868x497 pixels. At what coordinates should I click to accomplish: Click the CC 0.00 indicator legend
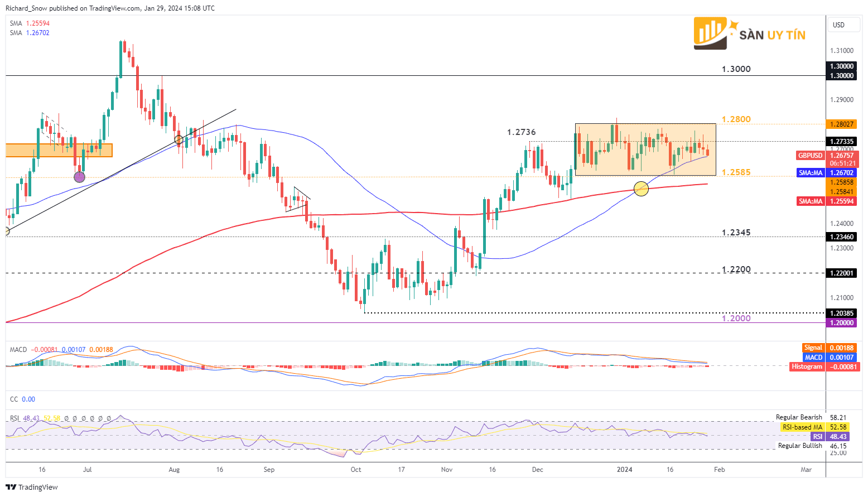pos(22,399)
